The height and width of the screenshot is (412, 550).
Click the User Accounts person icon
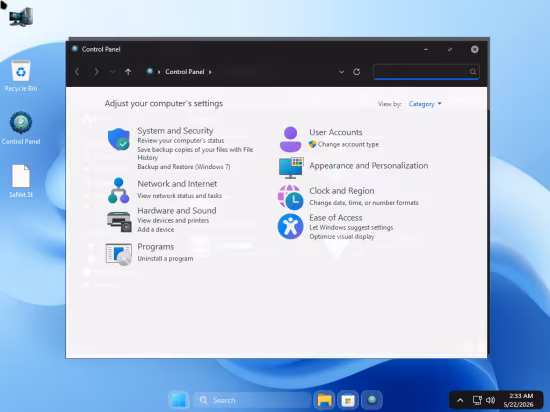click(x=290, y=139)
